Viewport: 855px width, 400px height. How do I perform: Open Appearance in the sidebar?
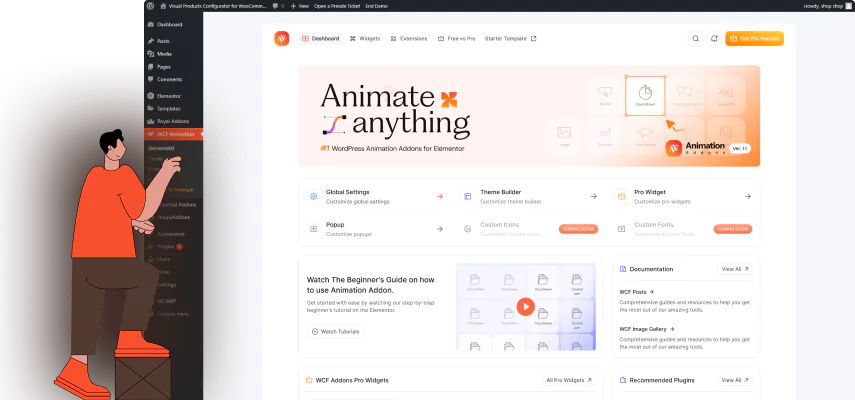[171, 234]
